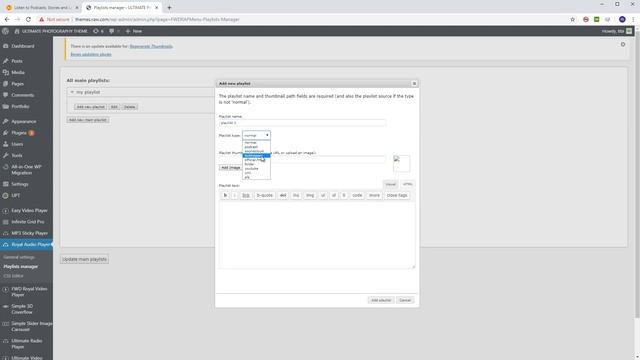Click Update main playlists button
The height and width of the screenshot is (360, 640).
84,259
